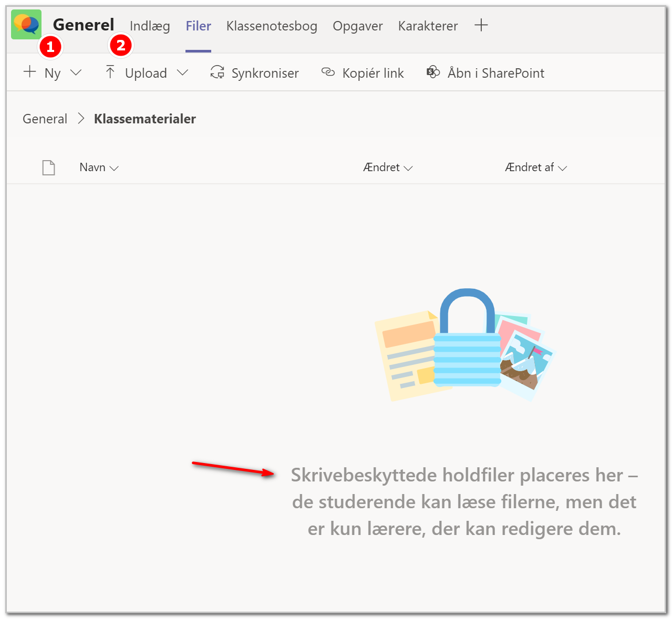Open the Opgaver tab
The width and height of the screenshot is (672, 619).
358,26
